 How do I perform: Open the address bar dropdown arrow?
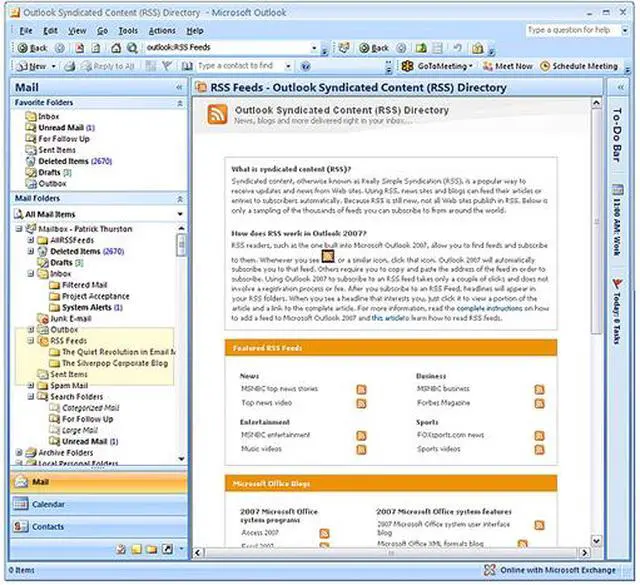(314, 48)
